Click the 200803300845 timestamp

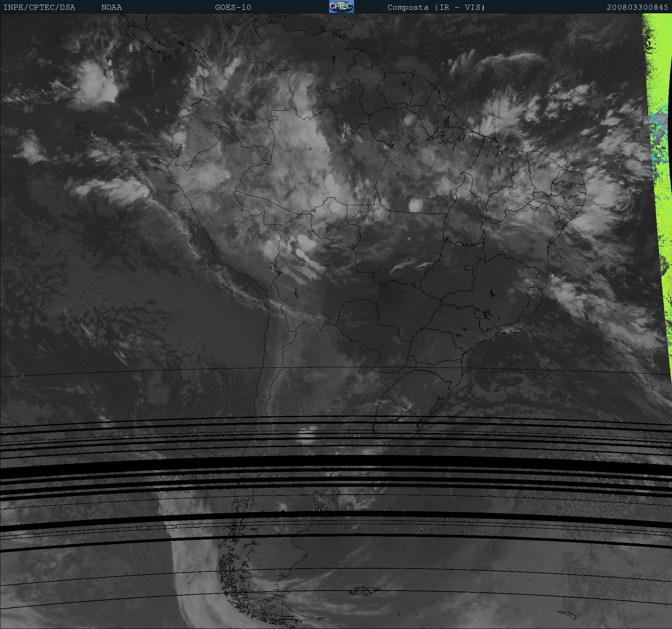(637, 7)
